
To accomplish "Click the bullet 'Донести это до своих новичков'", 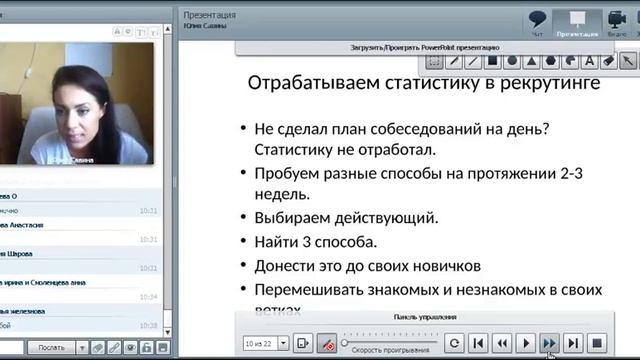I will [x=367, y=266].
